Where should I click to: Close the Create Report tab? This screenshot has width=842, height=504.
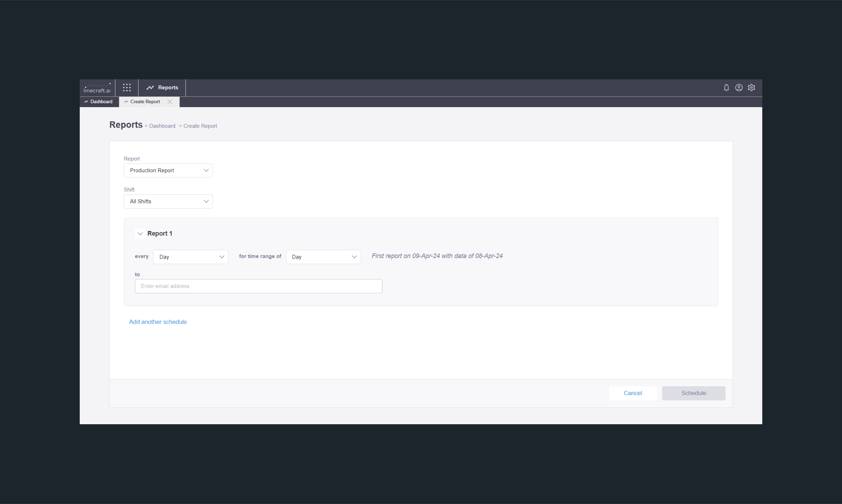pos(170,102)
